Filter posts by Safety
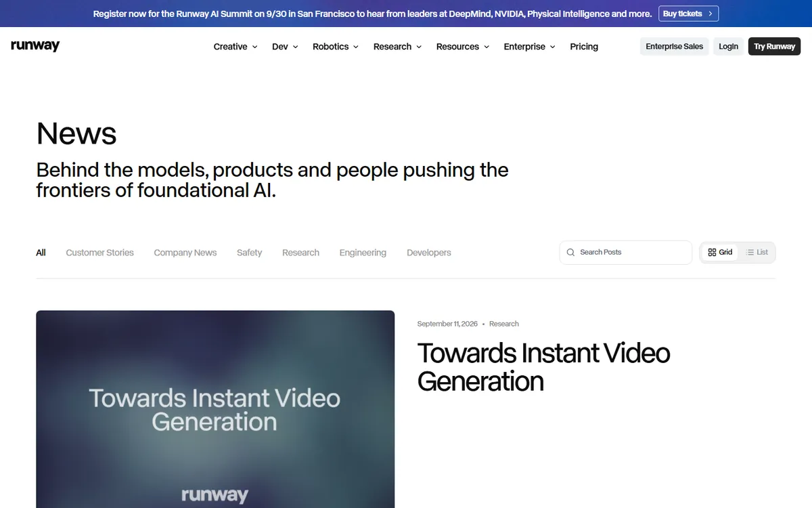Viewport: 812px width, 508px height. (x=249, y=253)
